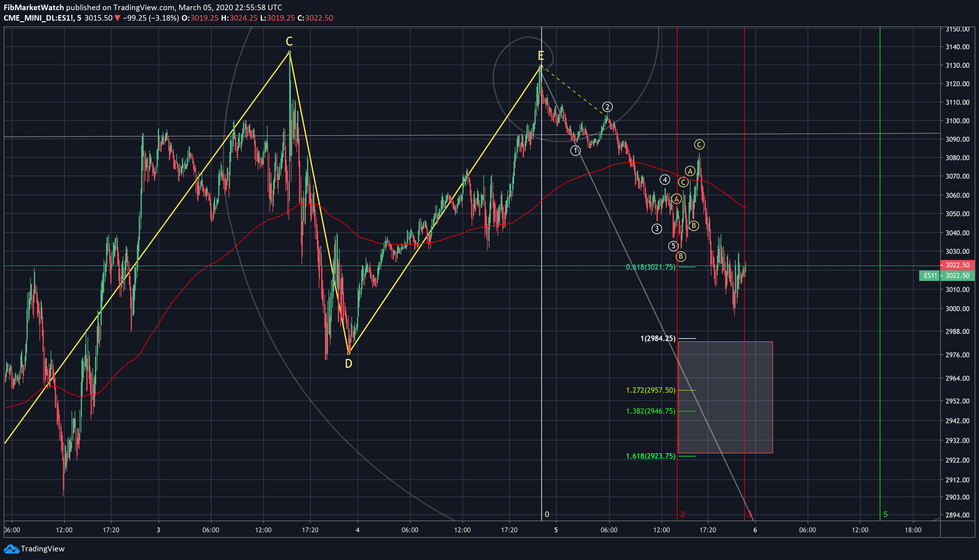The height and width of the screenshot is (560, 979).
Task: Click the 3010.00 price axis label
Action: coord(957,290)
